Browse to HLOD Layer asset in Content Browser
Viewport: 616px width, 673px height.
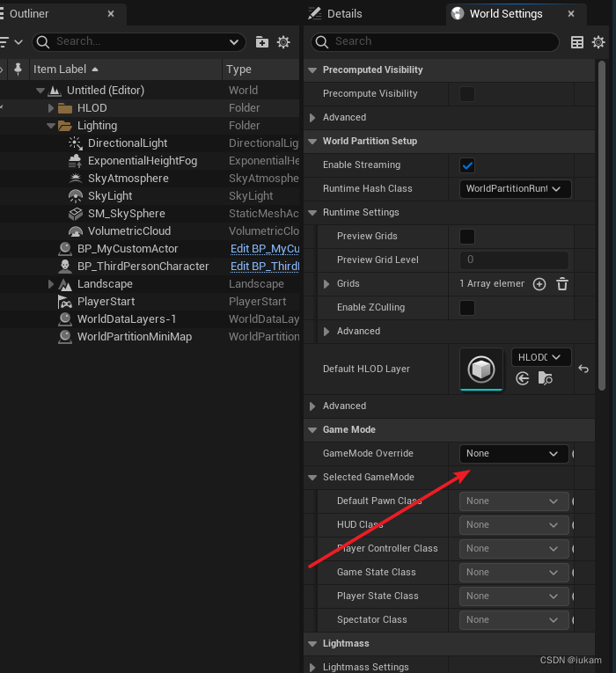tap(546, 378)
